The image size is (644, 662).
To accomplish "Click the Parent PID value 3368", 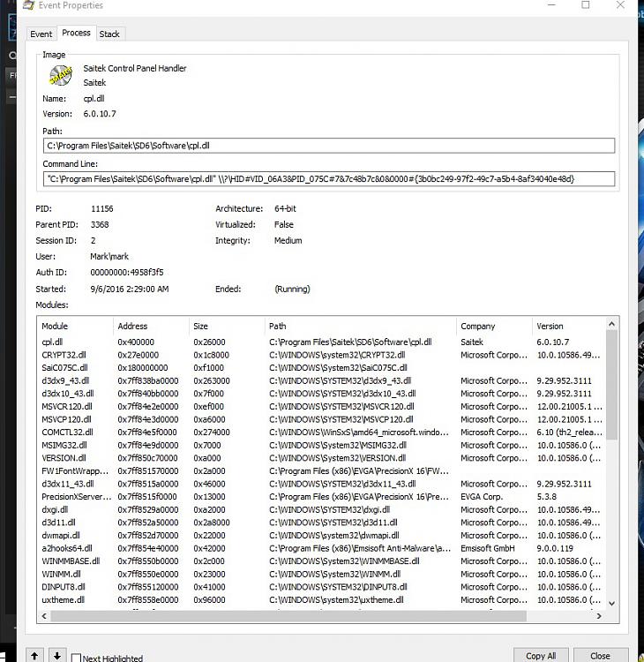I will pyautogui.click(x=100, y=224).
